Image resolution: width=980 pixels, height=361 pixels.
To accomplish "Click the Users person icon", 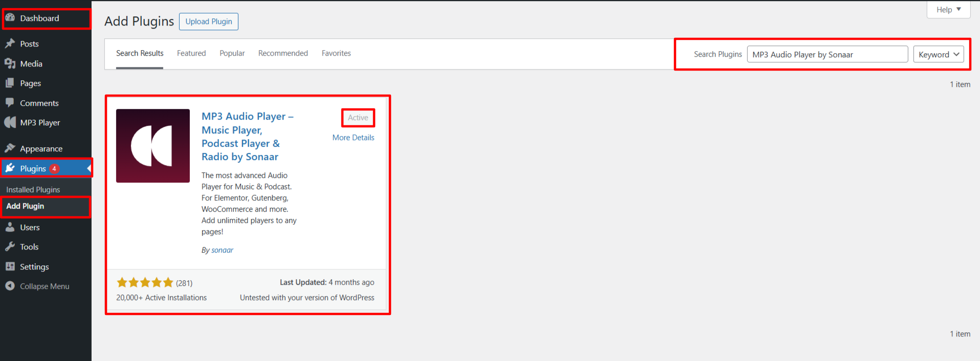I will click(10, 227).
